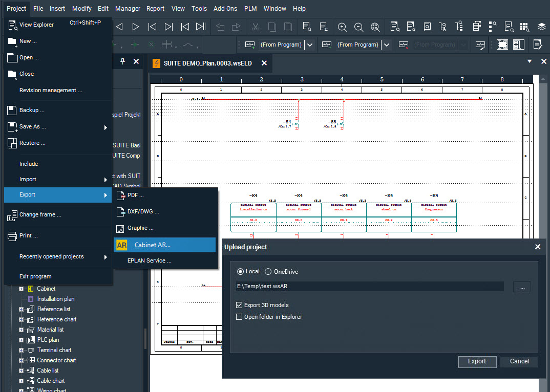Viewport: 550px width, 392px height.
Task: Open the Save As submenu arrow
Action: pos(105,127)
